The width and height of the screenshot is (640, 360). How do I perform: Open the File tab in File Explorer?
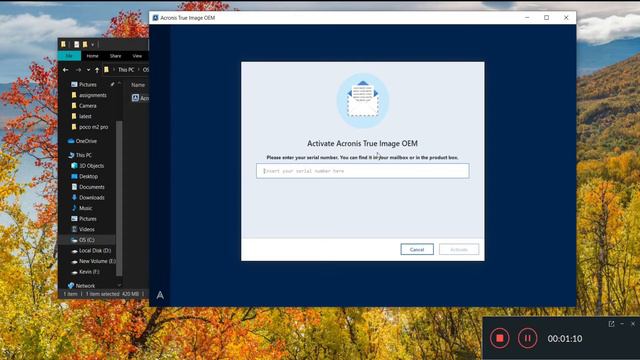point(69,56)
